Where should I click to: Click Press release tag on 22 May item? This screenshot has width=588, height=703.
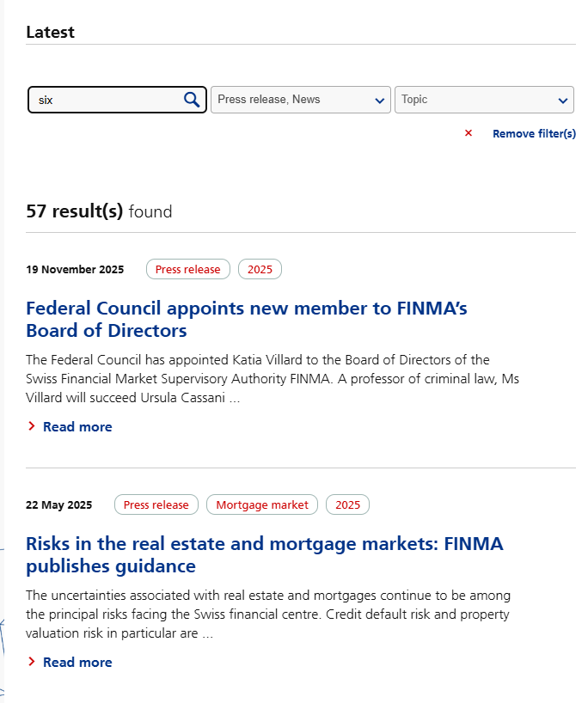point(156,505)
